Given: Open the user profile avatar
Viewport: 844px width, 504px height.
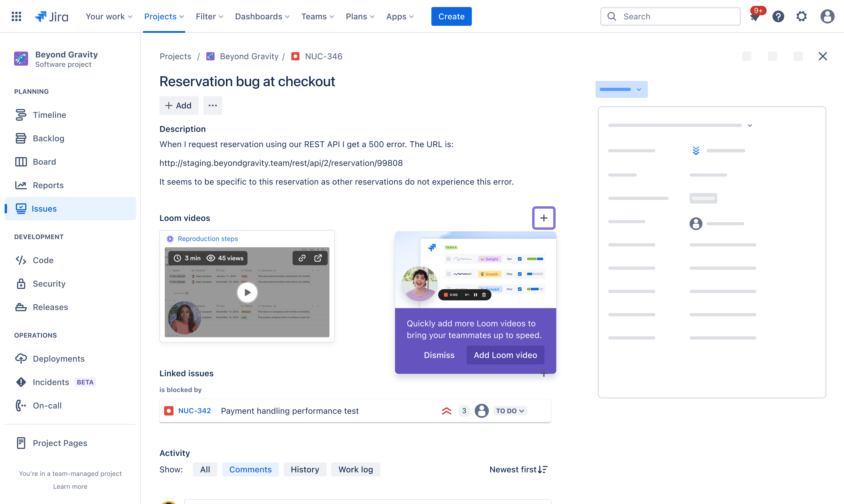Looking at the screenshot, I should point(827,16).
